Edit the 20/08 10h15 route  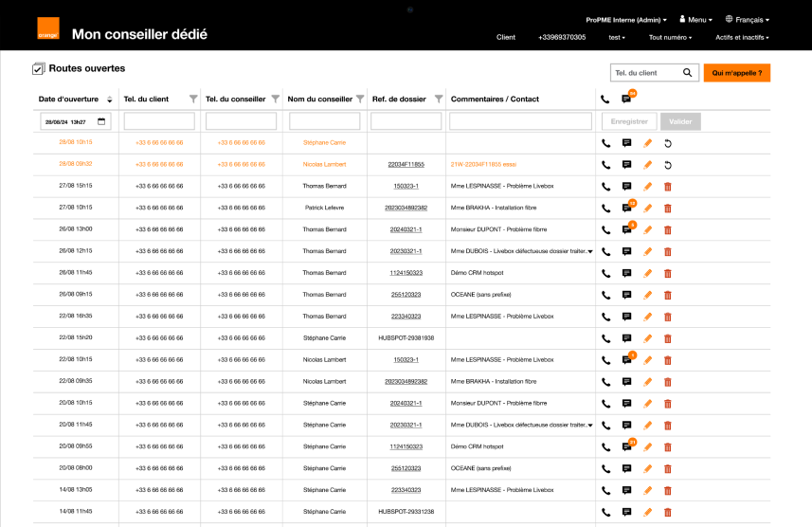point(647,404)
